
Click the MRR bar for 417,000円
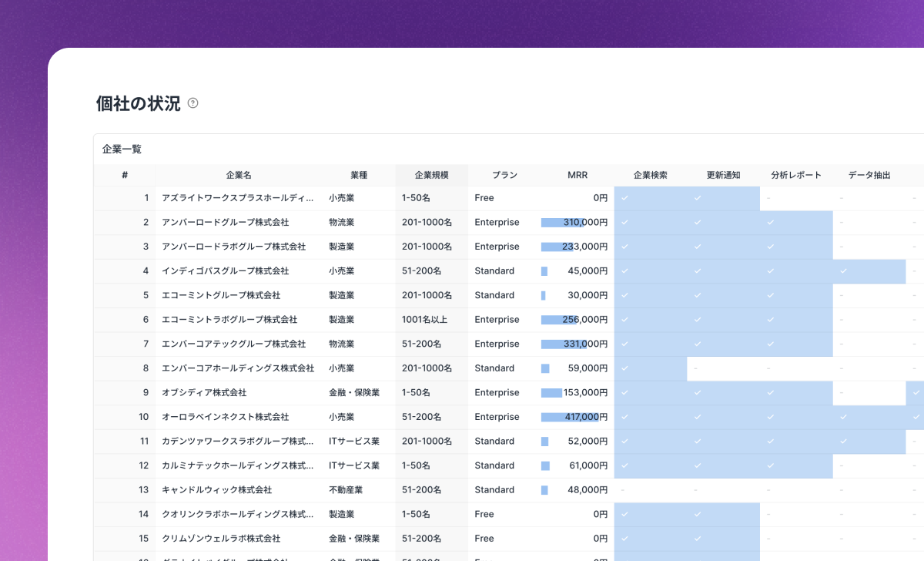point(570,417)
